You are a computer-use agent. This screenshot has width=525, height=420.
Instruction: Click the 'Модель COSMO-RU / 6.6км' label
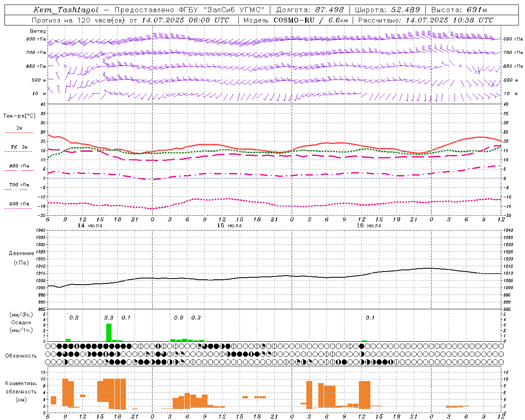tap(296, 20)
